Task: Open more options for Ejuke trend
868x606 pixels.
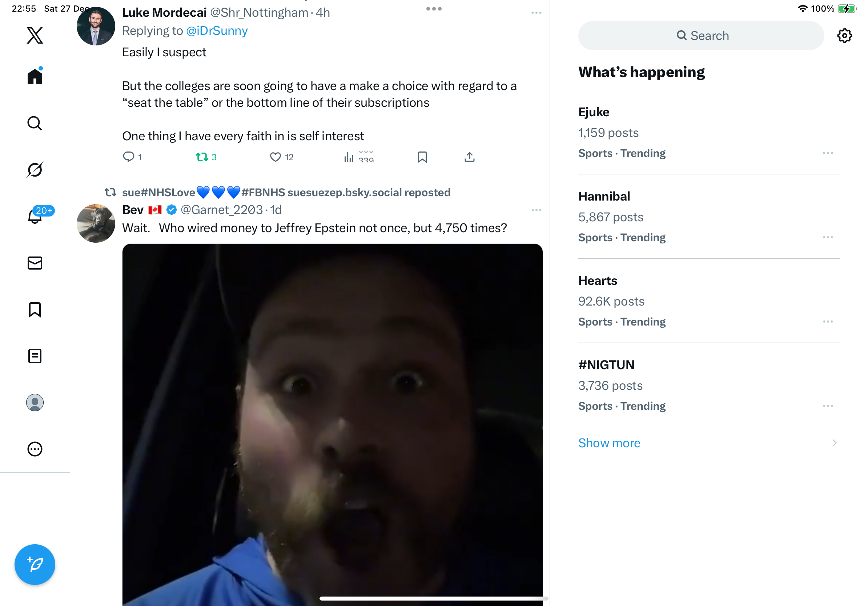Action: (x=828, y=153)
